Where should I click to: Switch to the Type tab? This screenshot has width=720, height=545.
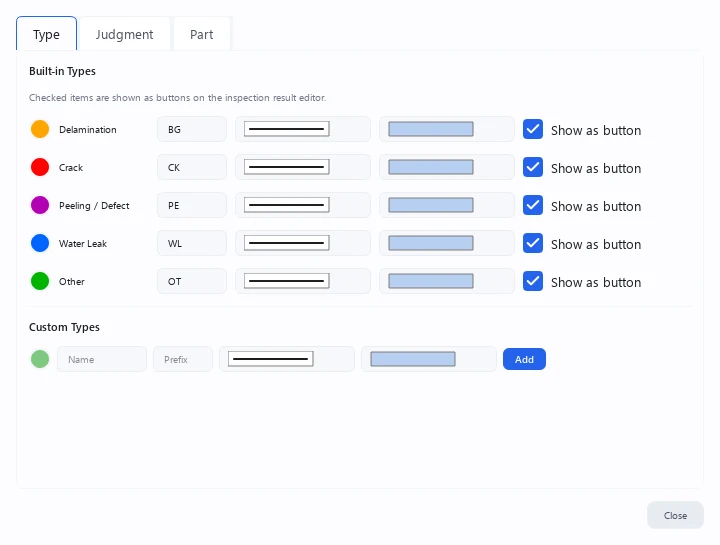[46, 34]
